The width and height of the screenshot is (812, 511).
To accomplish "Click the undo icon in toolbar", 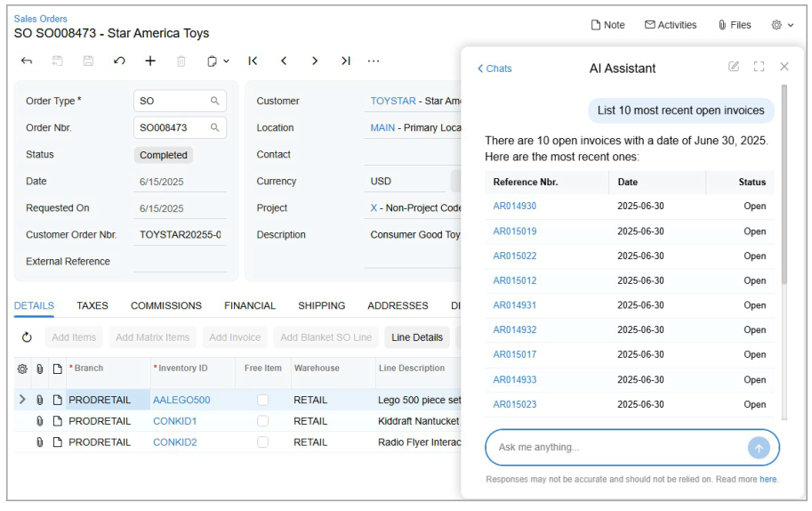I will coord(119,61).
